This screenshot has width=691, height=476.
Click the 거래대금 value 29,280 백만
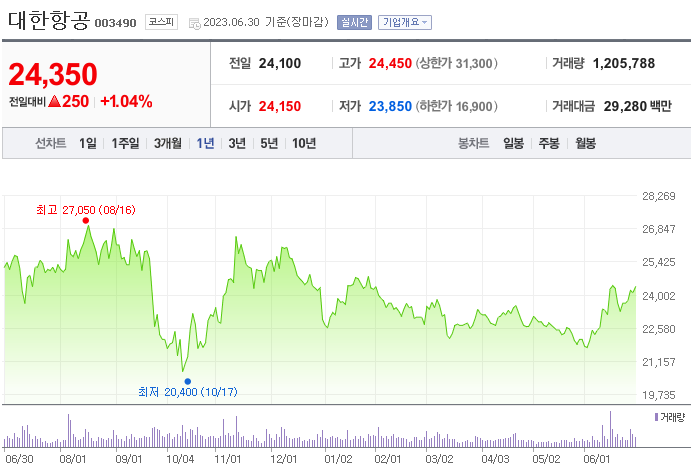(638, 106)
